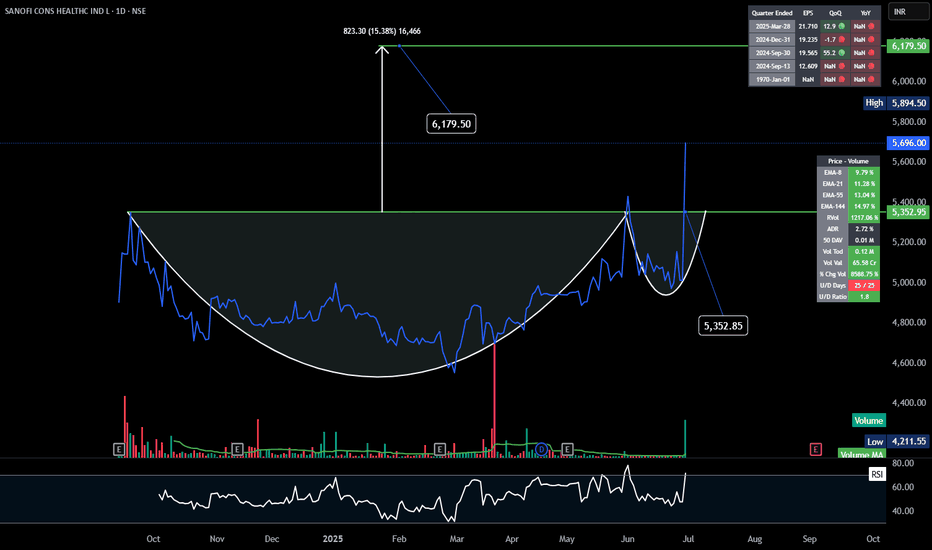Click the High 5,894.50 label
932x550 pixels.
(896, 103)
